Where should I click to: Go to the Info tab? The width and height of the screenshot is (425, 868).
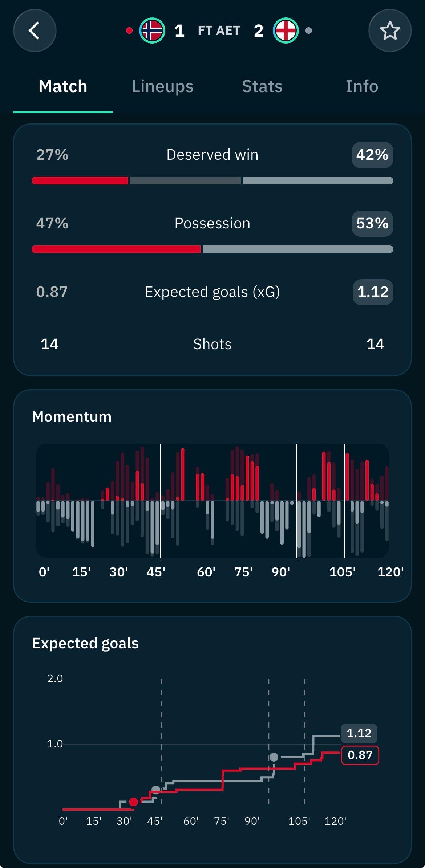pos(362,86)
